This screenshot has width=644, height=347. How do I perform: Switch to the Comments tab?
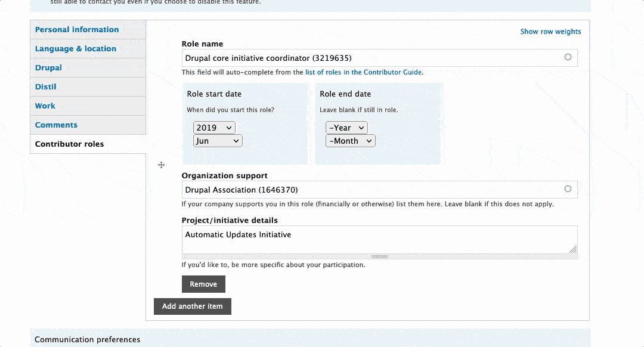[x=56, y=125]
